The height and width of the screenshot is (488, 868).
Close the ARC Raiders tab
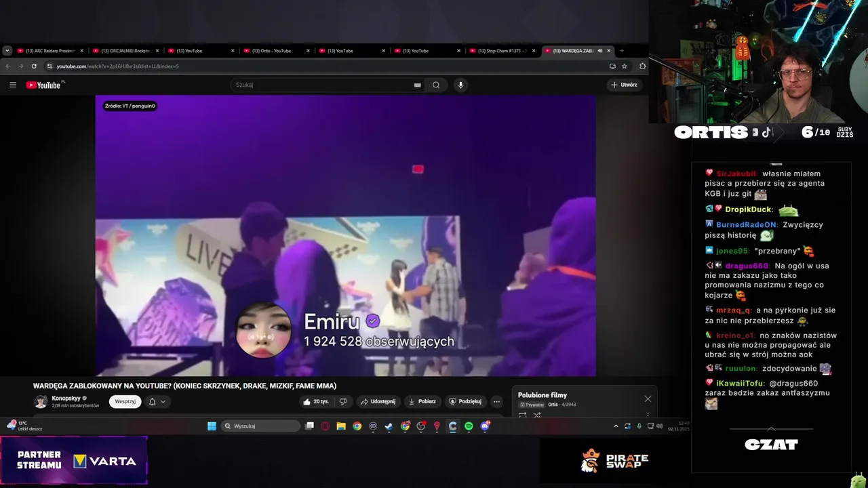(82, 51)
